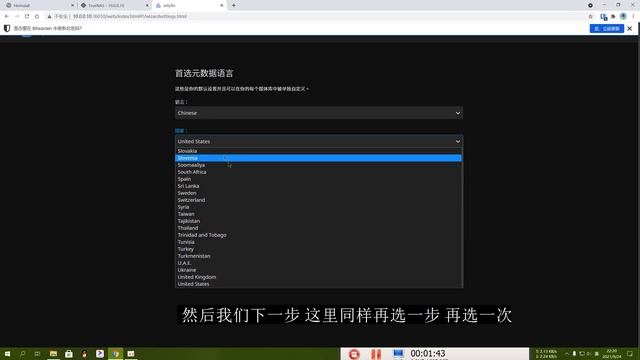Select the active Jellyfin browser tab
This screenshot has height=360, width=640.
189,5
